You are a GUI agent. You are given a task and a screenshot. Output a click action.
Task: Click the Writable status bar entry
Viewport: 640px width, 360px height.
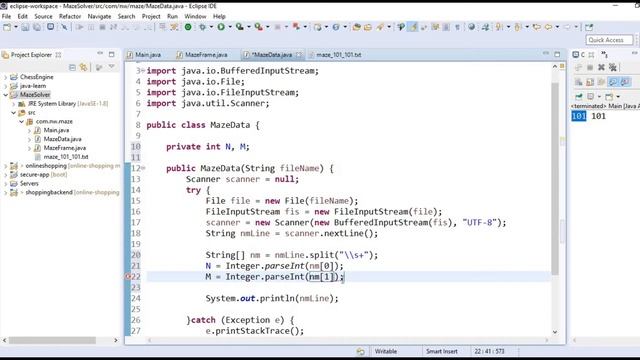pyautogui.click(x=386, y=351)
